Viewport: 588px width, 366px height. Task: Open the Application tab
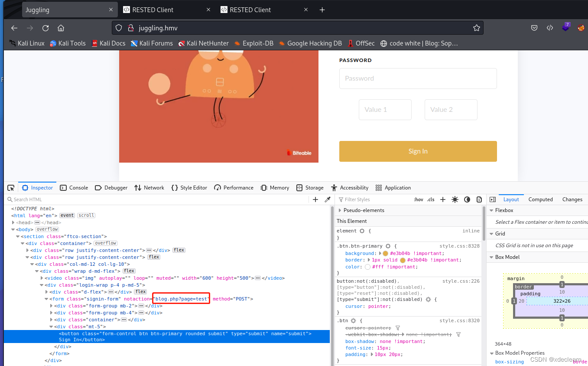[x=393, y=188]
